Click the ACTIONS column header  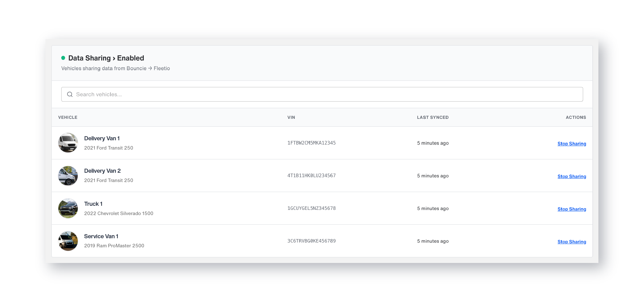pyautogui.click(x=576, y=117)
